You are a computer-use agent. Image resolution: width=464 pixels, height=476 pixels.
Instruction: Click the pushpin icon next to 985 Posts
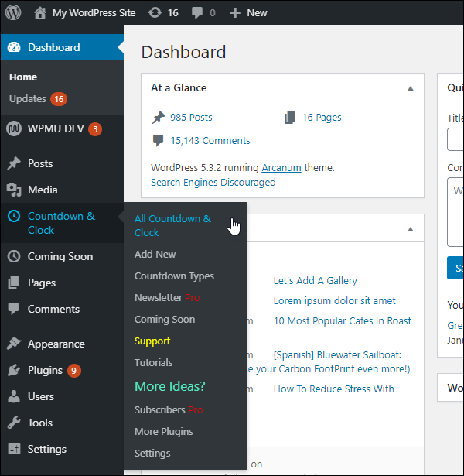[x=159, y=118]
